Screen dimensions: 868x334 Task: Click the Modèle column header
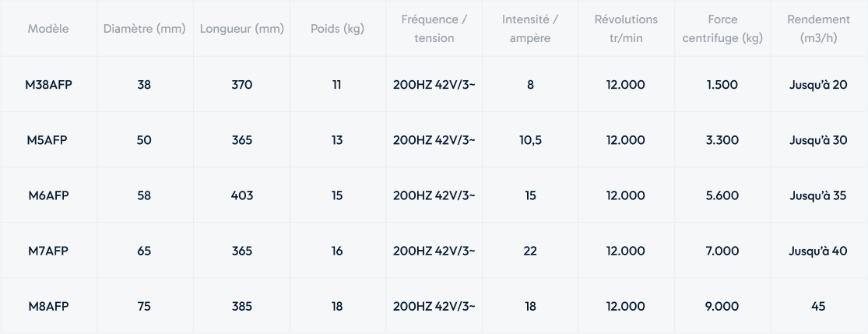(48, 29)
